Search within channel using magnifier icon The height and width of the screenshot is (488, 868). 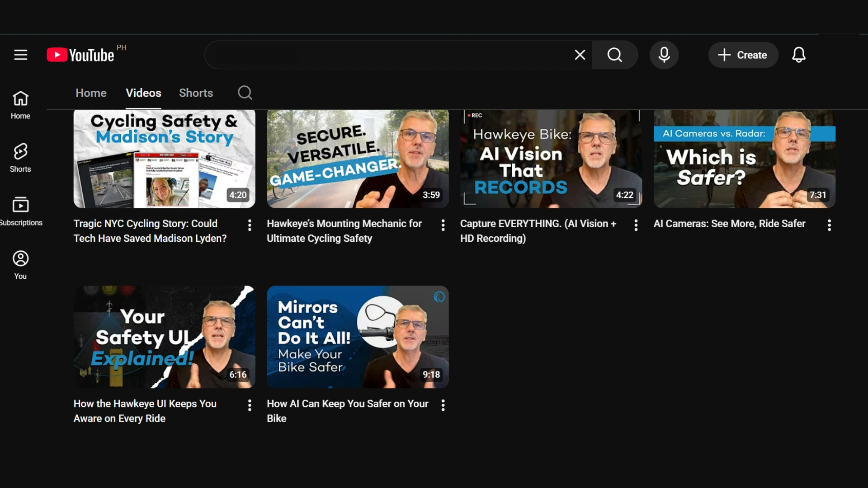click(245, 93)
